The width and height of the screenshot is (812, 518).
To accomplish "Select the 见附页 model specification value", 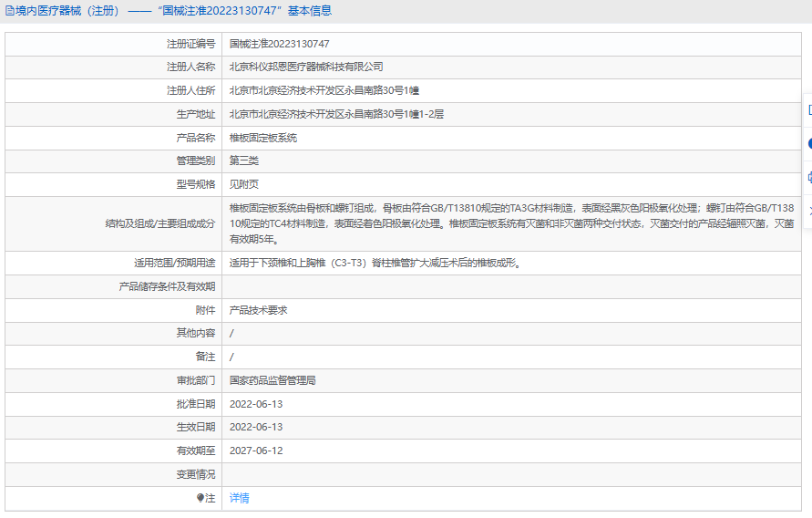I will pyautogui.click(x=244, y=184).
